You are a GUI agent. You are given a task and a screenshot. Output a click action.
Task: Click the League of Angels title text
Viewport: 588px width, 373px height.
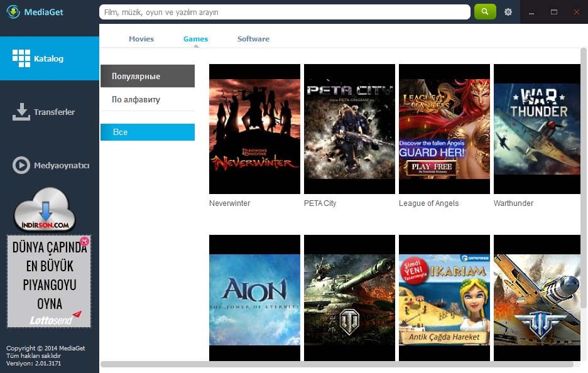point(428,203)
